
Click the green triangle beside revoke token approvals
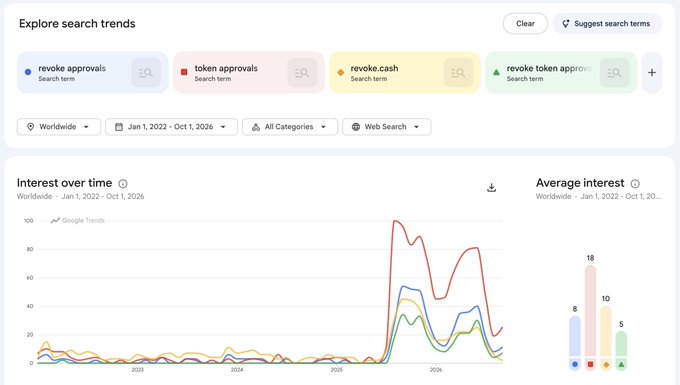[x=496, y=72]
